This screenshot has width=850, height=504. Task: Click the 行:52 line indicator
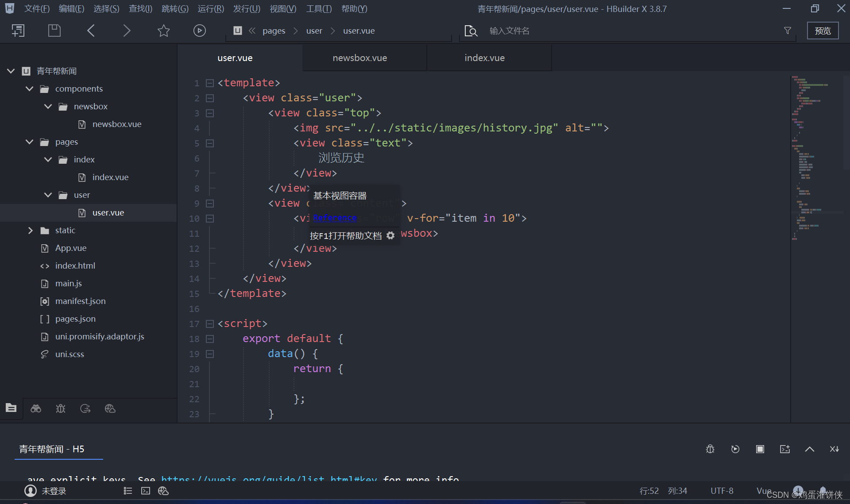tap(649, 491)
